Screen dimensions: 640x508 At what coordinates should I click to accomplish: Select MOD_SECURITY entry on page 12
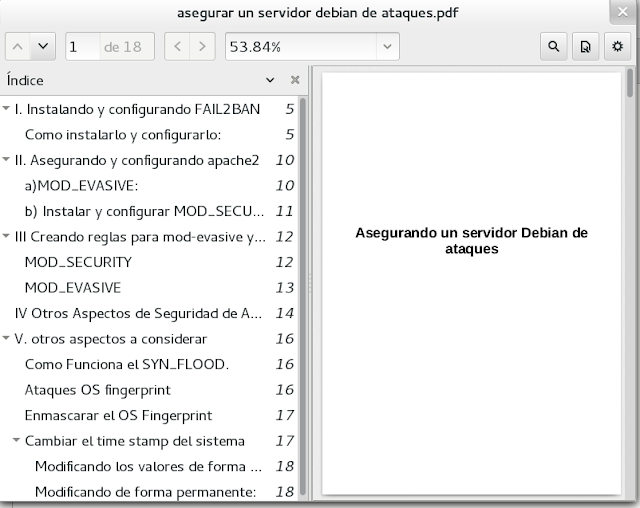tap(78, 262)
